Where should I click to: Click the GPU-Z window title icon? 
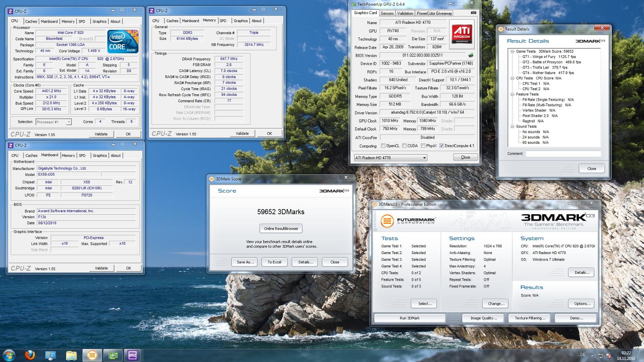tap(354, 4)
